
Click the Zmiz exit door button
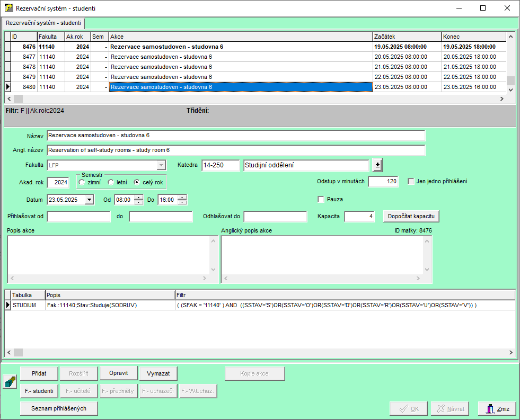497,409
